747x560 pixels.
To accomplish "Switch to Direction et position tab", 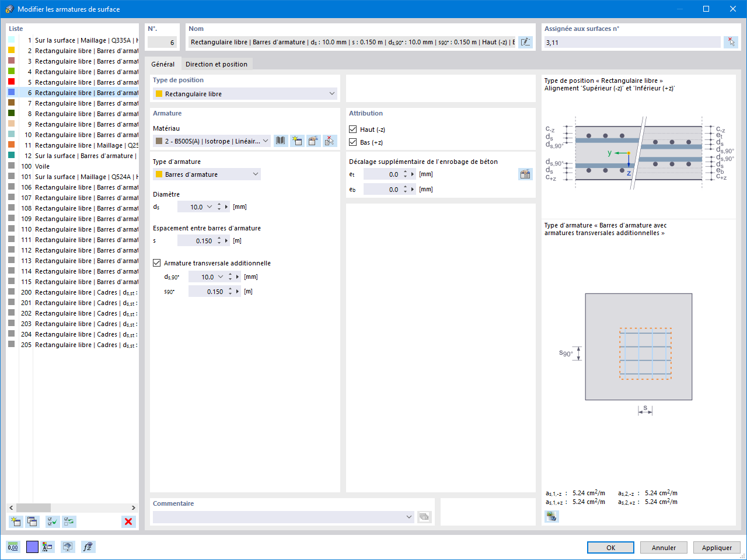I will [x=217, y=64].
